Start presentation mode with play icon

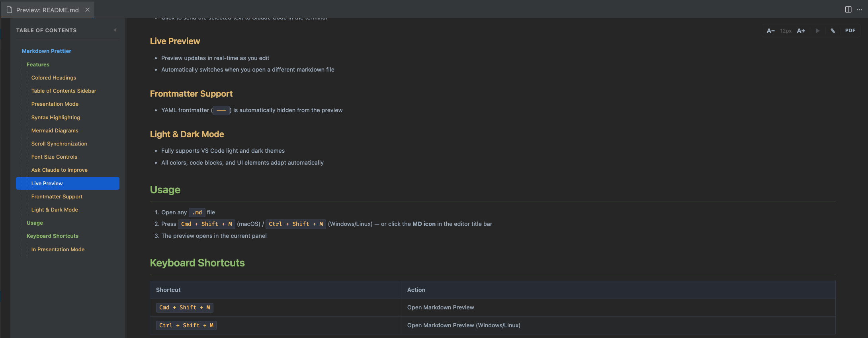(x=817, y=31)
